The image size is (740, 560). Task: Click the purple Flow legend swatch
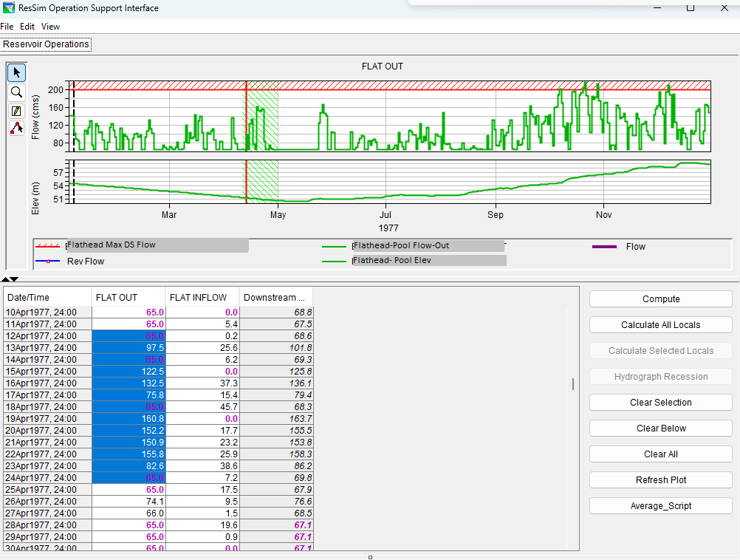pos(604,247)
